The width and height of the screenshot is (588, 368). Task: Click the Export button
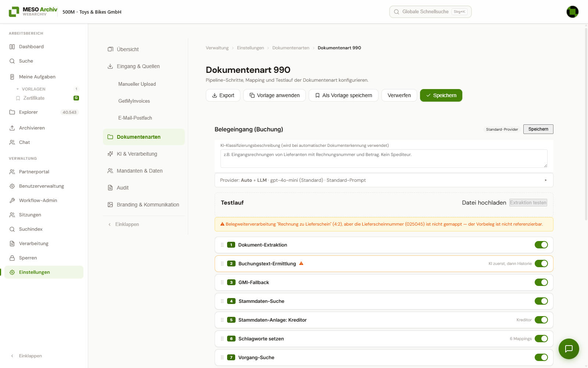[223, 95]
